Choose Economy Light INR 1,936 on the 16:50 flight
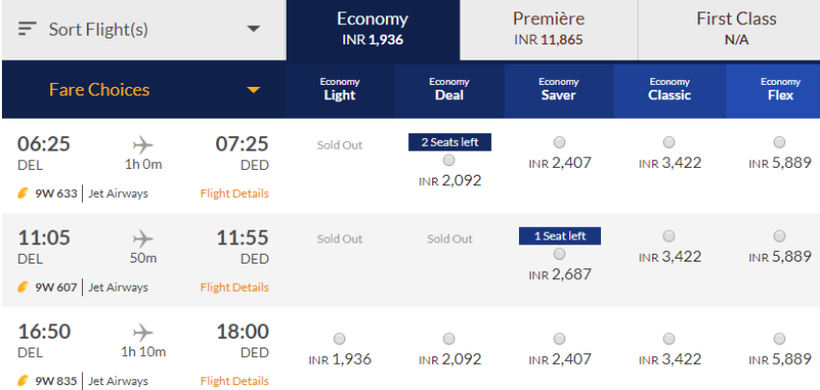The image size is (820, 390). 339,339
